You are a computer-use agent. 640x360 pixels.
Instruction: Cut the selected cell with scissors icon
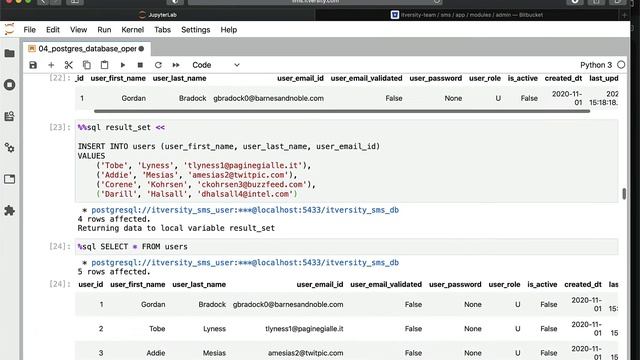point(69,65)
